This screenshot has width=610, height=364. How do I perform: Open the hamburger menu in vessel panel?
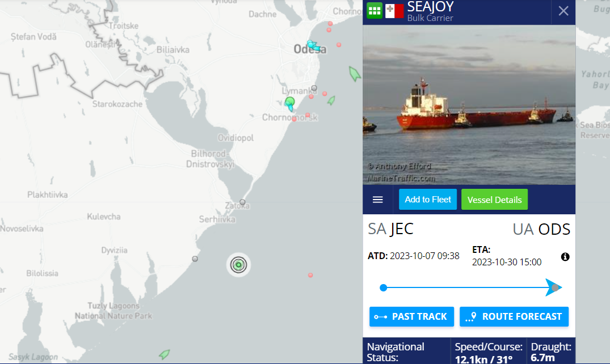378,200
